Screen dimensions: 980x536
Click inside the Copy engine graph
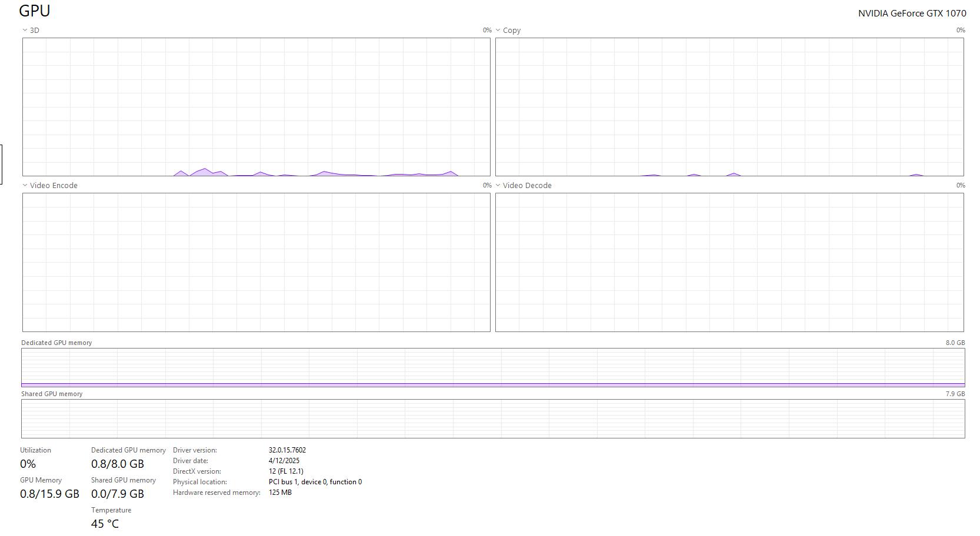click(x=729, y=106)
